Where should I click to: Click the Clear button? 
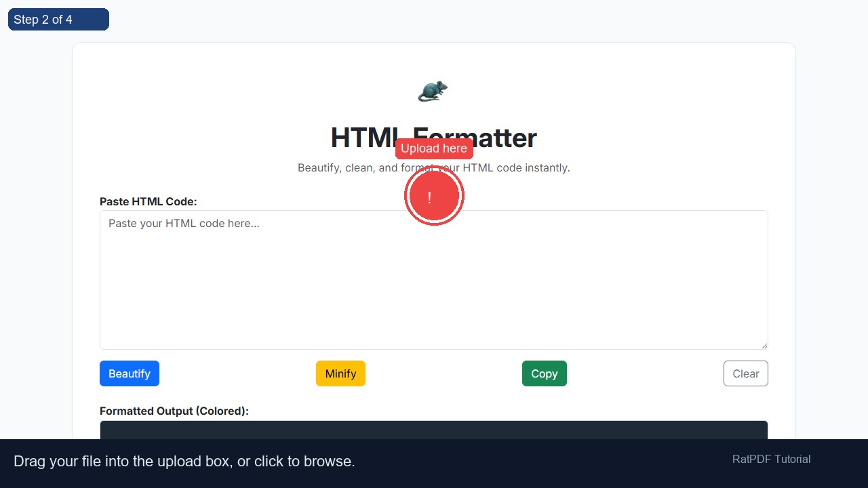(746, 373)
